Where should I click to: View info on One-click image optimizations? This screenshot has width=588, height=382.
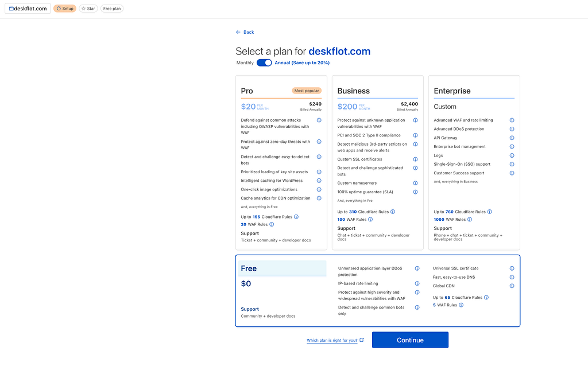tap(319, 189)
